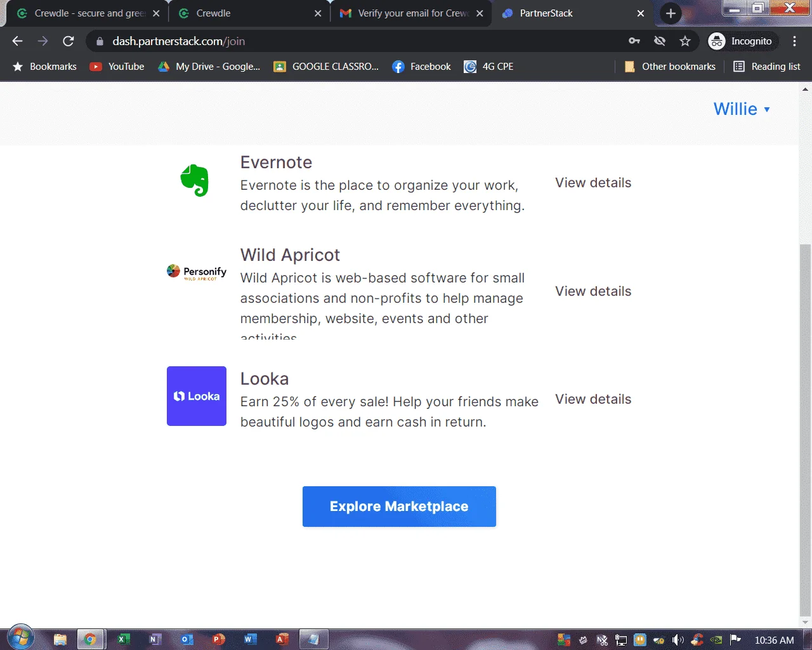Launch Outlook from the taskbar
This screenshot has width=812, height=650.
187,639
